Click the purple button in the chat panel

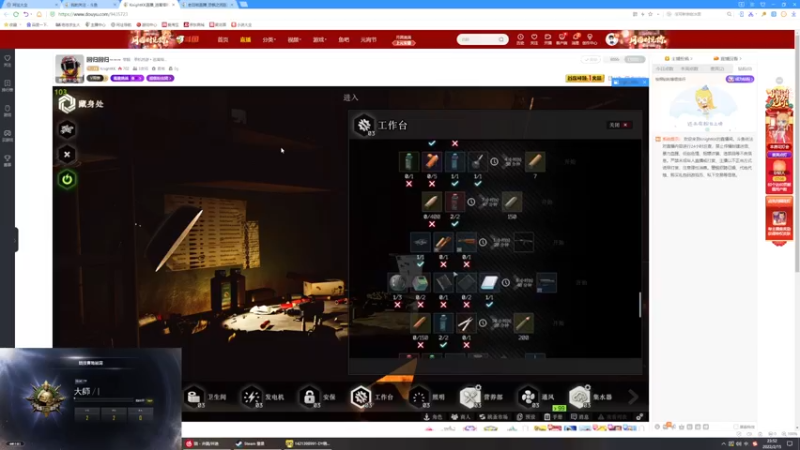point(740,79)
